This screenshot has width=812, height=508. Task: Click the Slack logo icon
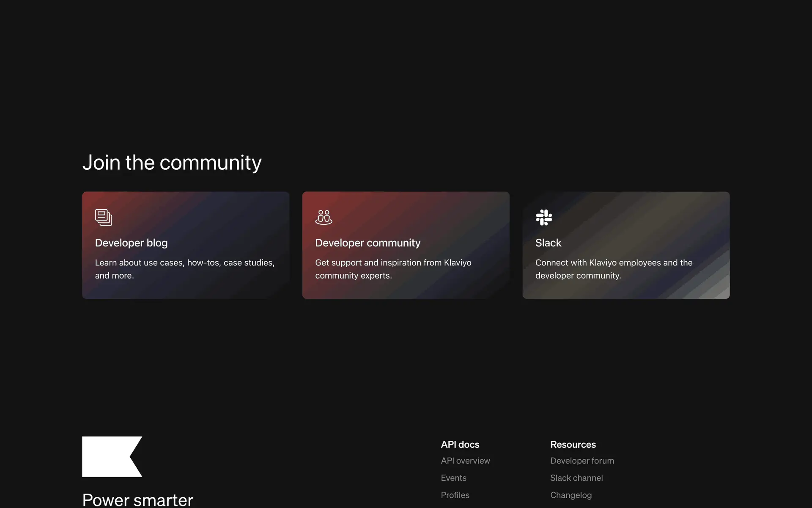click(x=544, y=218)
